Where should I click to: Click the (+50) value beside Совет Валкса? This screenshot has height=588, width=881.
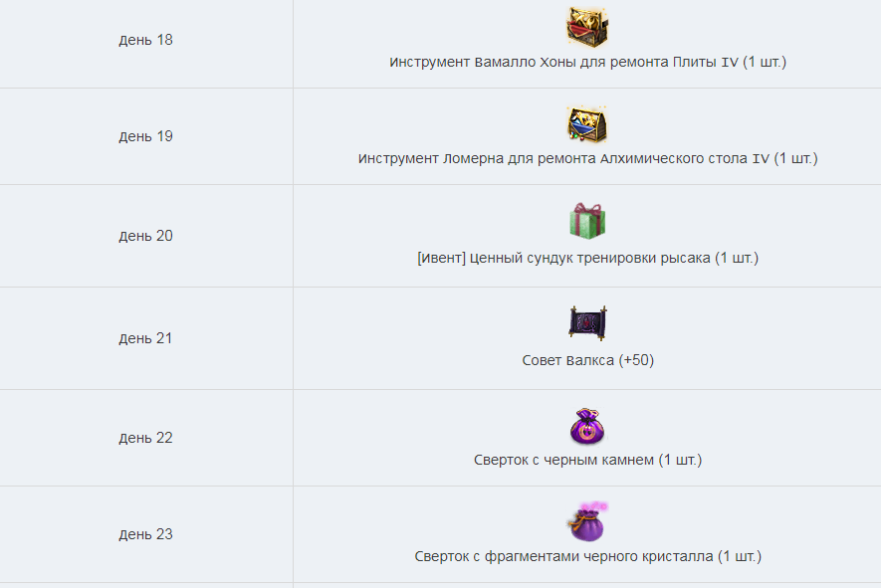(x=636, y=360)
